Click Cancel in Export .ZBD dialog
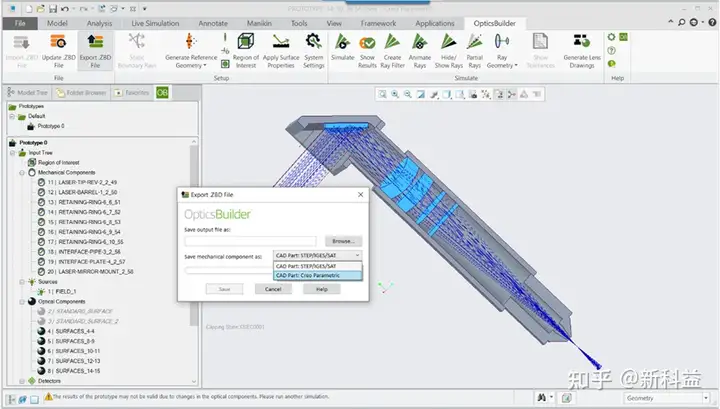Screen dimensions: 720x409 [273, 289]
